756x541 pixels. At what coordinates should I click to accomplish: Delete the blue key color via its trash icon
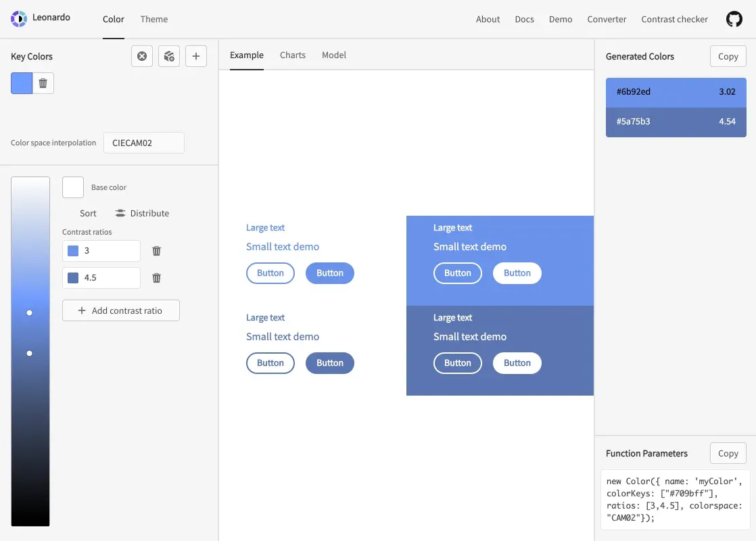tap(43, 83)
